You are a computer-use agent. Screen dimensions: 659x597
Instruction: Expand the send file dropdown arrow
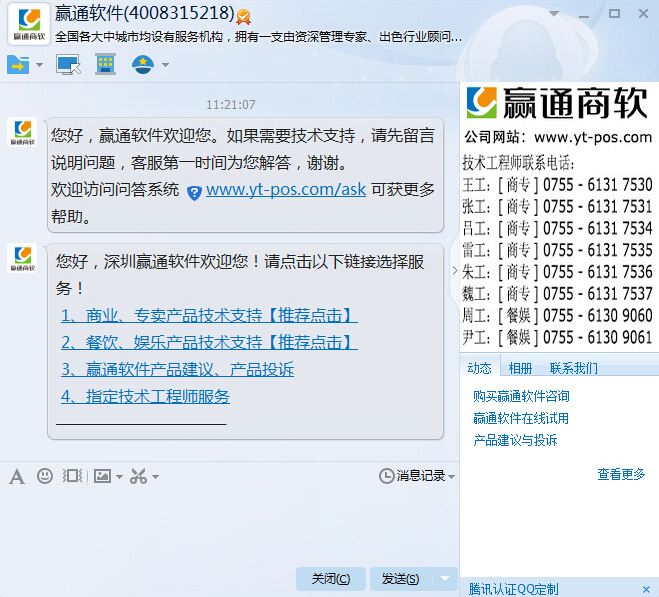[40, 66]
